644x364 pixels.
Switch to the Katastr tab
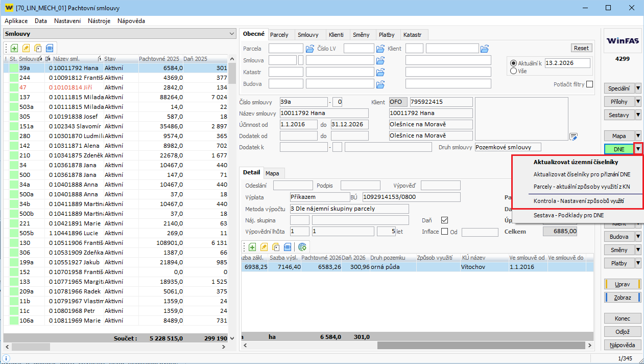[x=412, y=35]
